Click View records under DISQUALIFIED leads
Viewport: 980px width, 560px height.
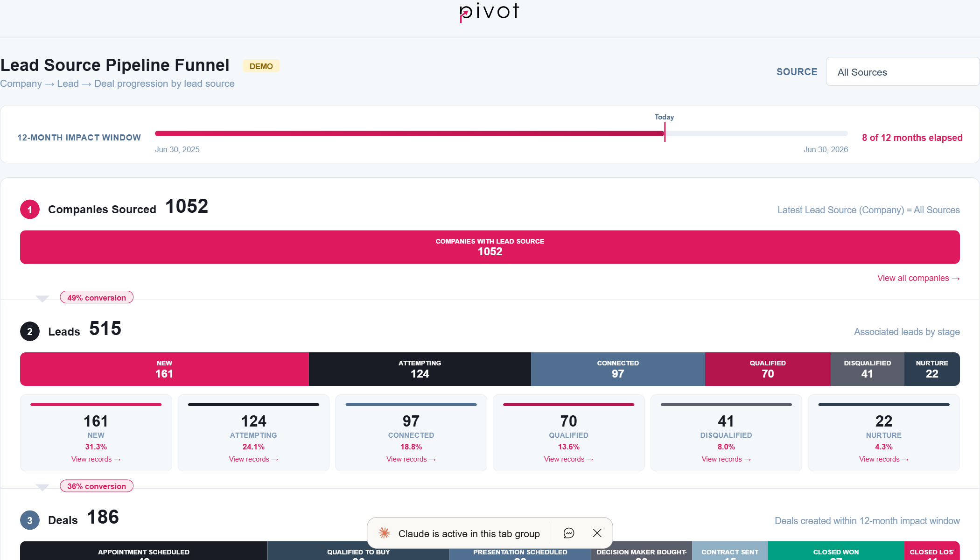point(726,459)
